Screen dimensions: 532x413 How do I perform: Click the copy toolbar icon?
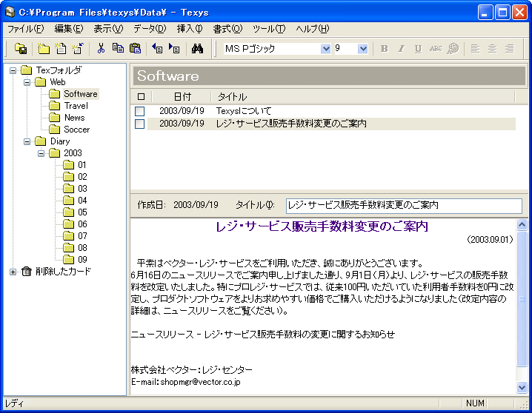click(118, 48)
